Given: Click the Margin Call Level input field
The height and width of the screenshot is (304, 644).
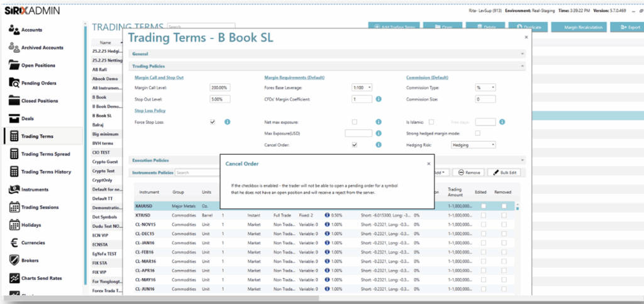Looking at the screenshot, I should click(220, 87).
